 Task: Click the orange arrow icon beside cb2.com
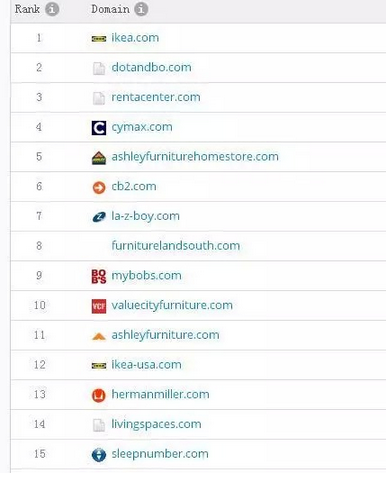99,187
